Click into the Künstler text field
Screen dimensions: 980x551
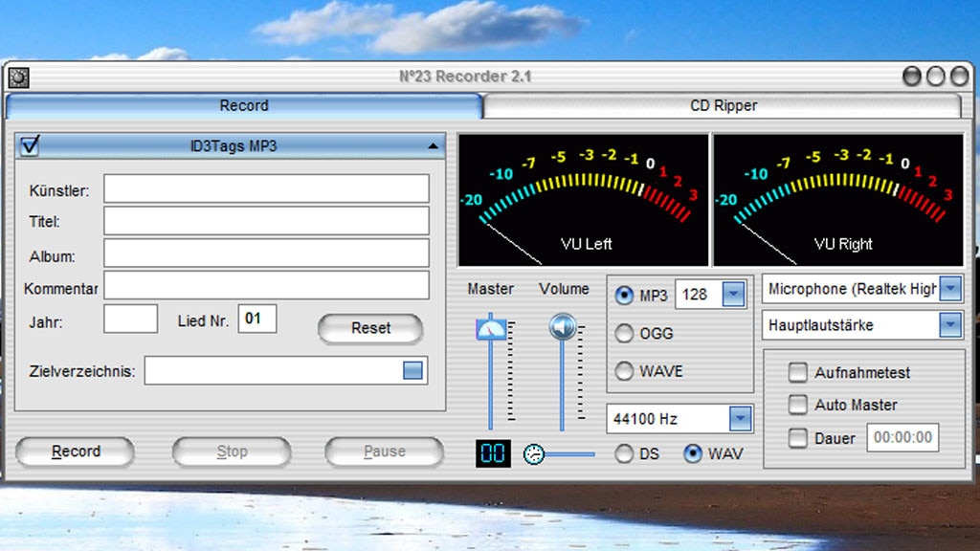[x=266, y=189]
